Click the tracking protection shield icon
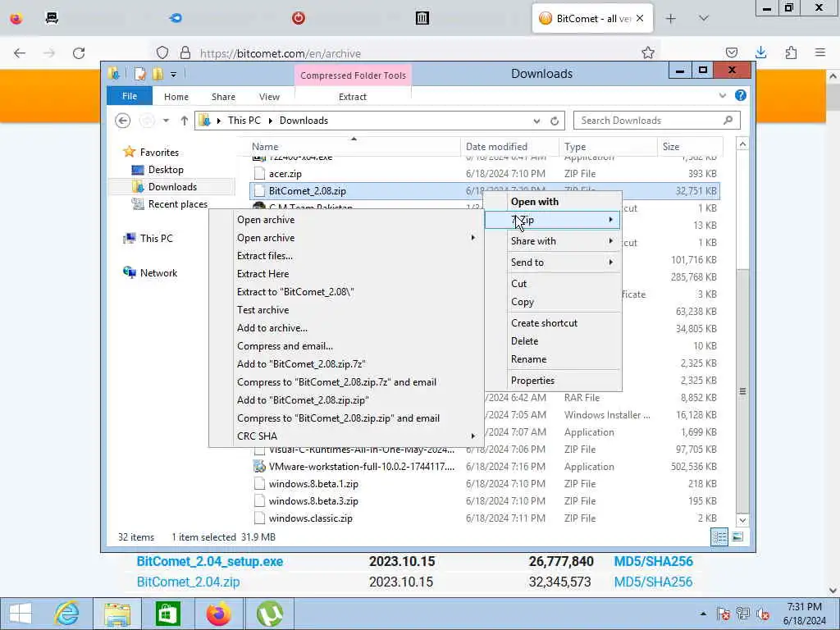Screen dimensions: 840x630 click(x=162, y=53)
